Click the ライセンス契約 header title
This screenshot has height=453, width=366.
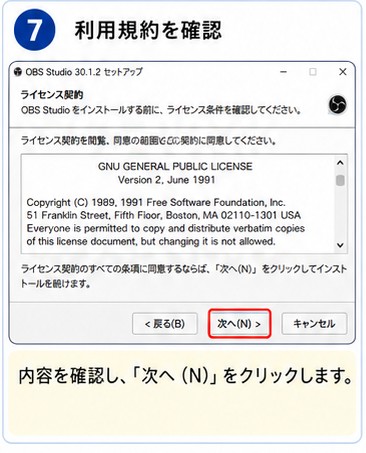click(x=52, y=95)
